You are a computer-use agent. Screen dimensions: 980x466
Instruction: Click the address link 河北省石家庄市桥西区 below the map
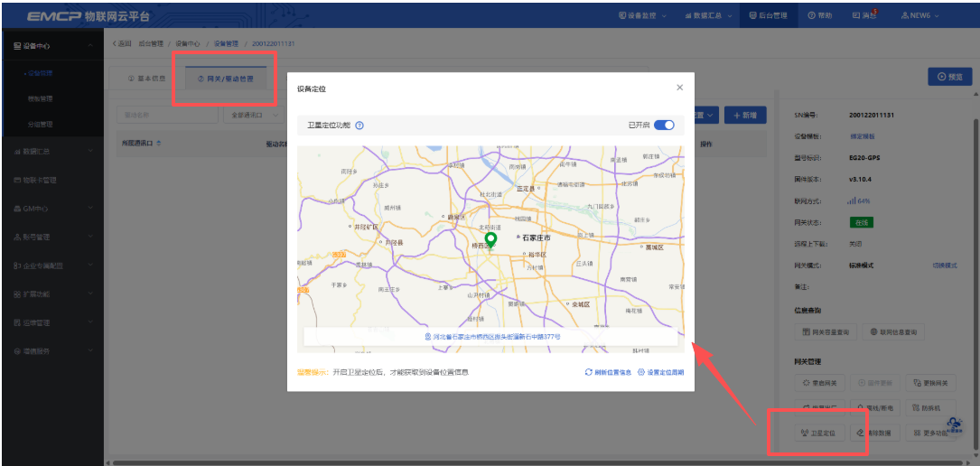[x=492, y=337]
